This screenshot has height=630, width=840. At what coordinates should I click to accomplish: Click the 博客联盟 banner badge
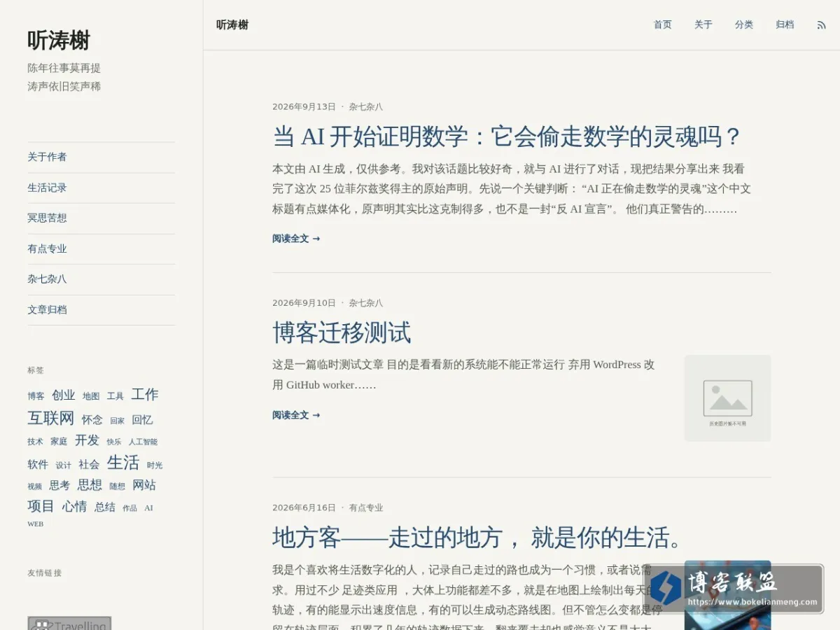point(734,589)
